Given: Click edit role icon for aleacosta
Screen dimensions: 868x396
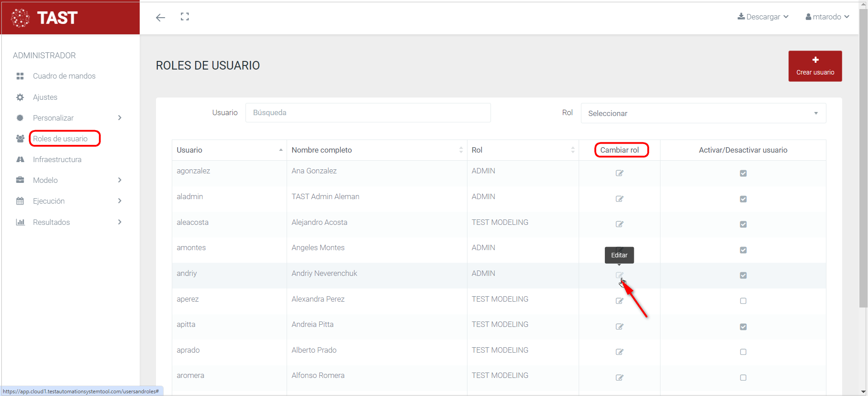Looking at the screenshot, I should tap(619, 224).
